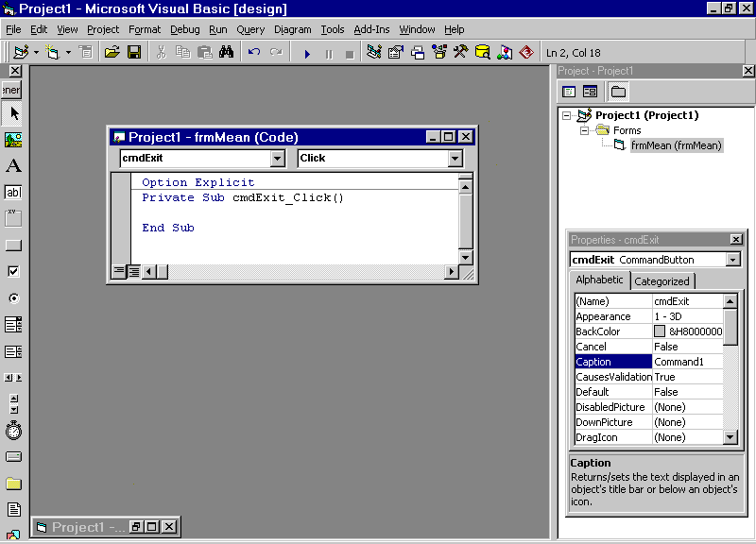Select the HScrollBar tool in toolbox

pos(13,378)
